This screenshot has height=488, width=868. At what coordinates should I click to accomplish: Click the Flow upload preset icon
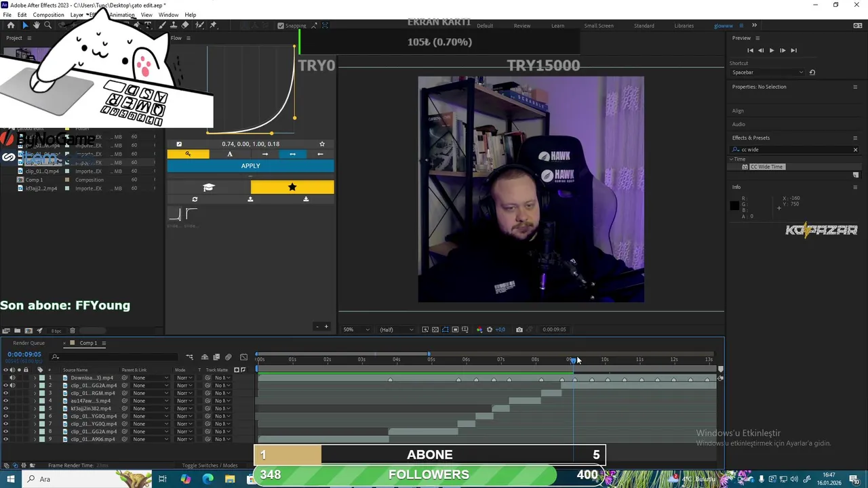click(250, 199)
